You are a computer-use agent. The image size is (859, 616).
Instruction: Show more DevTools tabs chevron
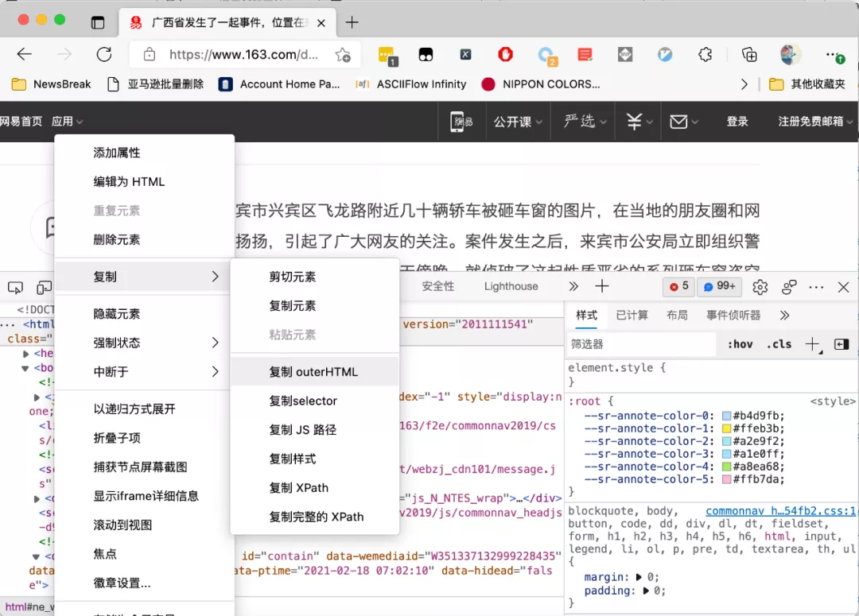pyautogui.click(x=573, y=286)
